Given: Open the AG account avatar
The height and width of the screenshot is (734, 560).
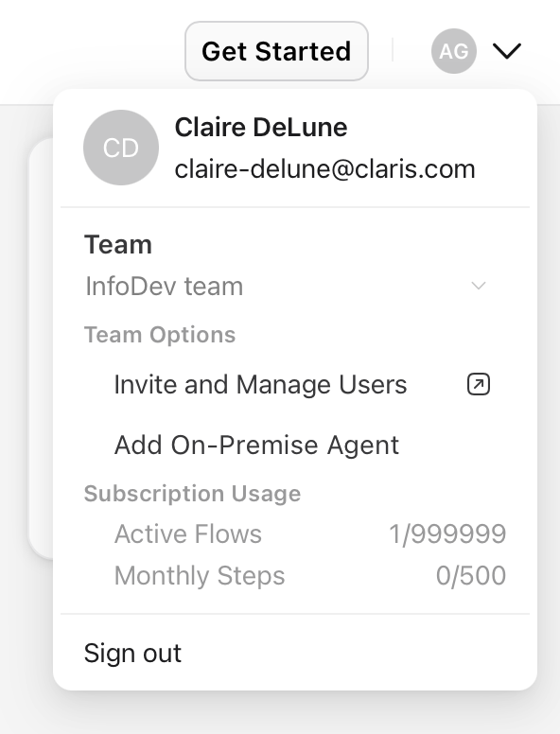Looking at the screenshot, I should (x=454, y=51).
